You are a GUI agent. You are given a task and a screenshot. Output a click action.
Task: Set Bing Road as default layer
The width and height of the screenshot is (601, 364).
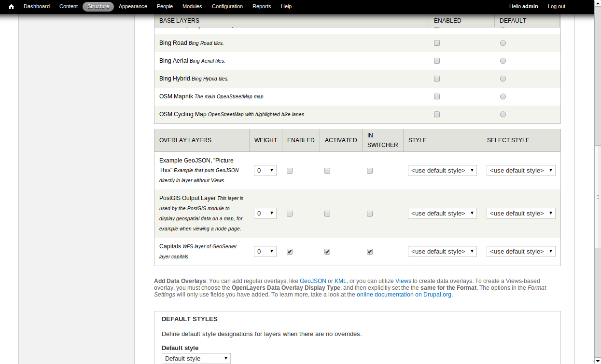point(503,43)
